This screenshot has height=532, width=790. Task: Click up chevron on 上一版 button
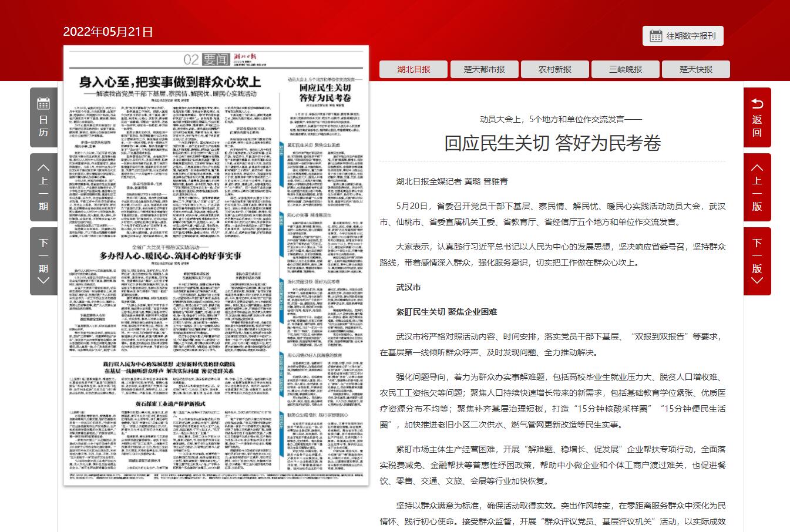[757, 168]
